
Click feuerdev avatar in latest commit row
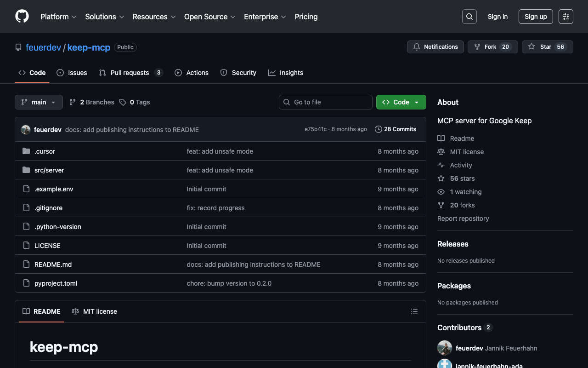tap(26, 130)
